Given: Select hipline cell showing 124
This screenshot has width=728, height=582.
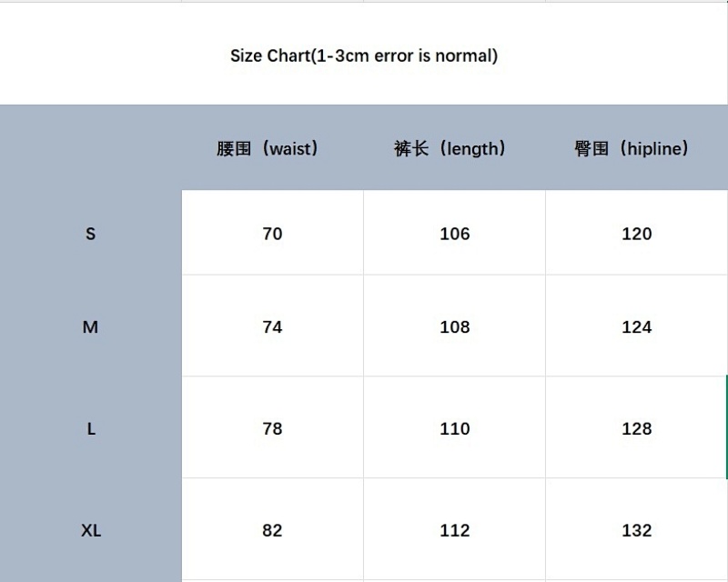Looking at the screenshot, I should [x=636, y=326].
